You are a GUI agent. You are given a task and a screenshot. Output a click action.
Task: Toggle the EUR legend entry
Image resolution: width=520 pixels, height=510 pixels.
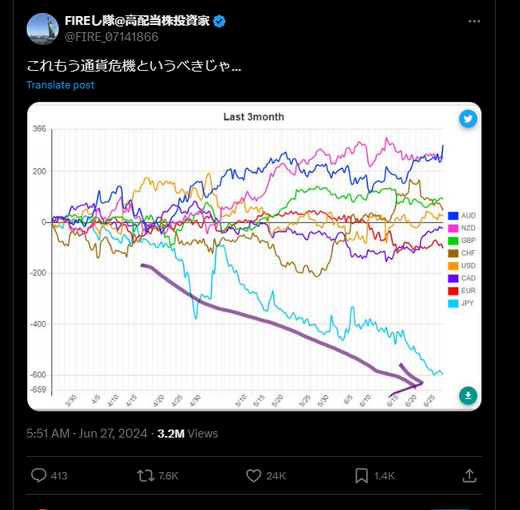(462, 291)
